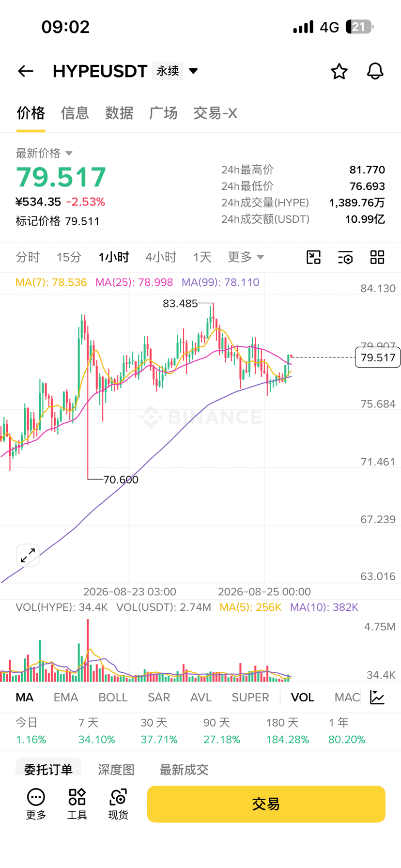This screenshot has height=868, width=401.
Task: Select the 分时 timeframe
Action: (x=28, y=257)
